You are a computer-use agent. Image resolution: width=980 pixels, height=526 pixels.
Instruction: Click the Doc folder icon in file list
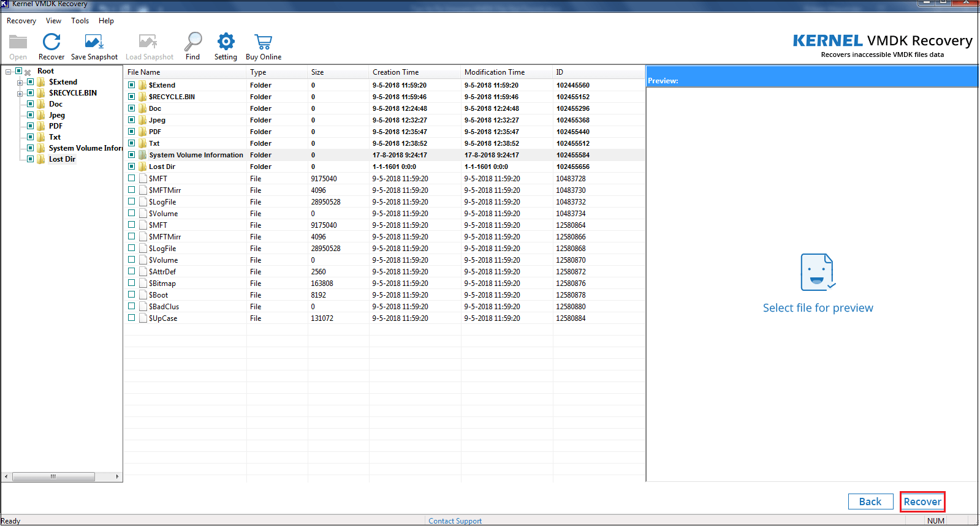[x=142, y=108]
